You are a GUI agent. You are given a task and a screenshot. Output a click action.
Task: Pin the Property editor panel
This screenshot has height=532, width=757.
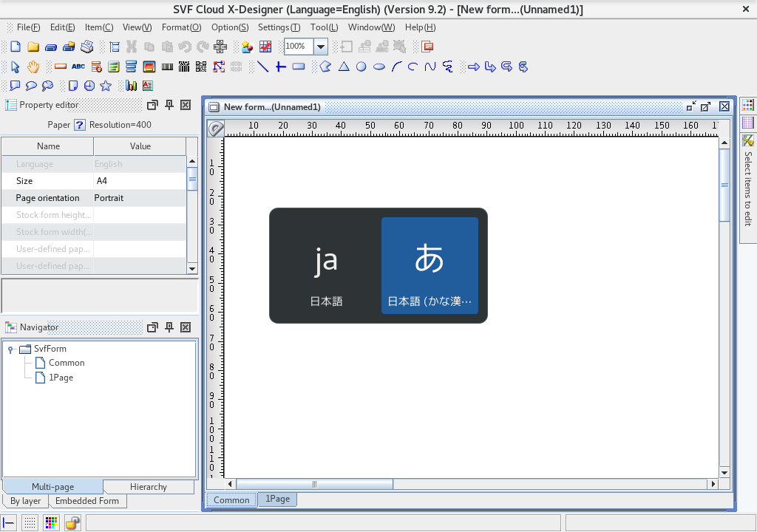click(x=169, y=105)
